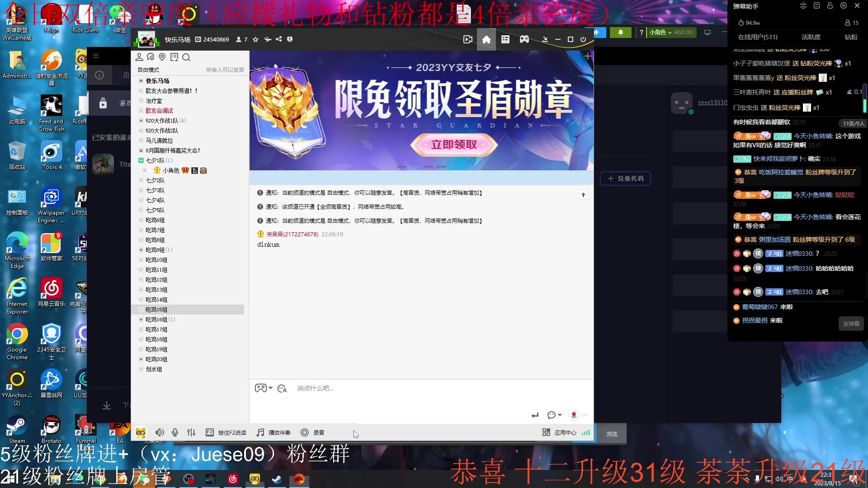Toggle the speaker volume icon

point(160,432)
